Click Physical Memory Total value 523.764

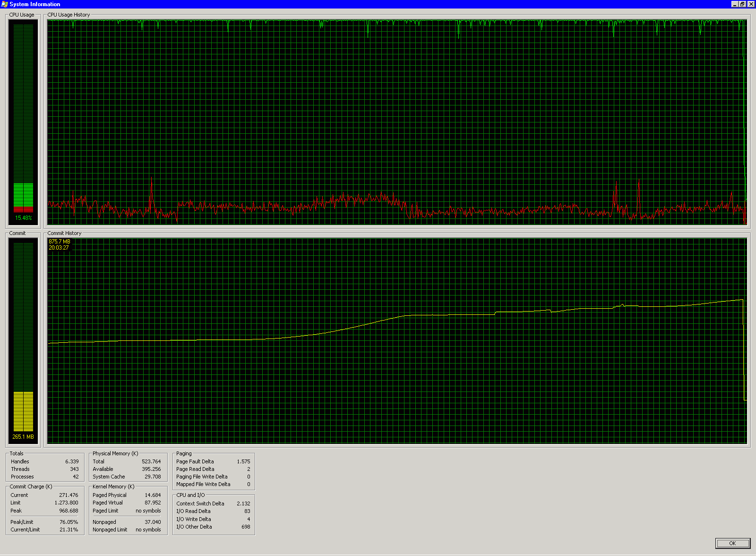pyautogui.click(x=151, y=461)
